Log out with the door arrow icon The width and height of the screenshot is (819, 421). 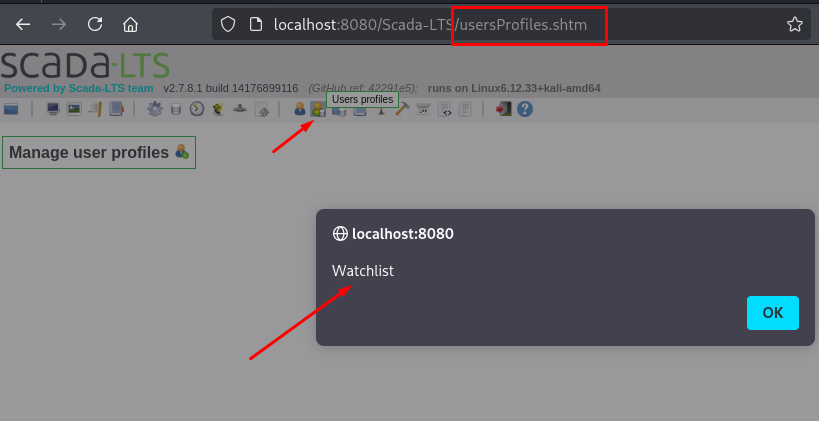[504, 109]
